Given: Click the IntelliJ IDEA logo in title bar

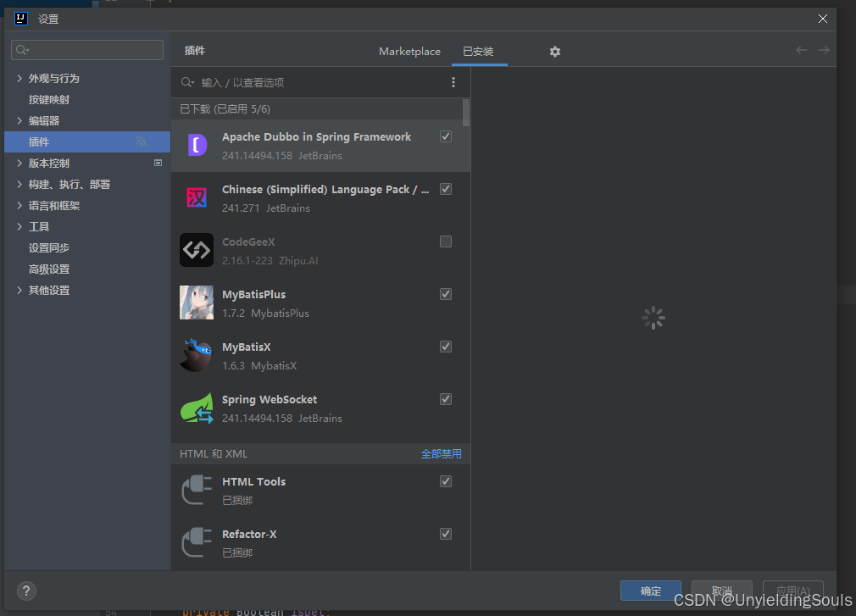Looking at the screenshot, I should coord(20,19).
